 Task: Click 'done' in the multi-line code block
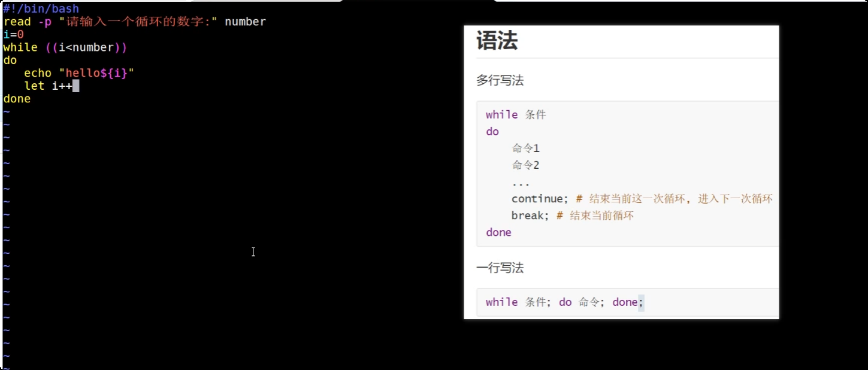pos(498,232)
